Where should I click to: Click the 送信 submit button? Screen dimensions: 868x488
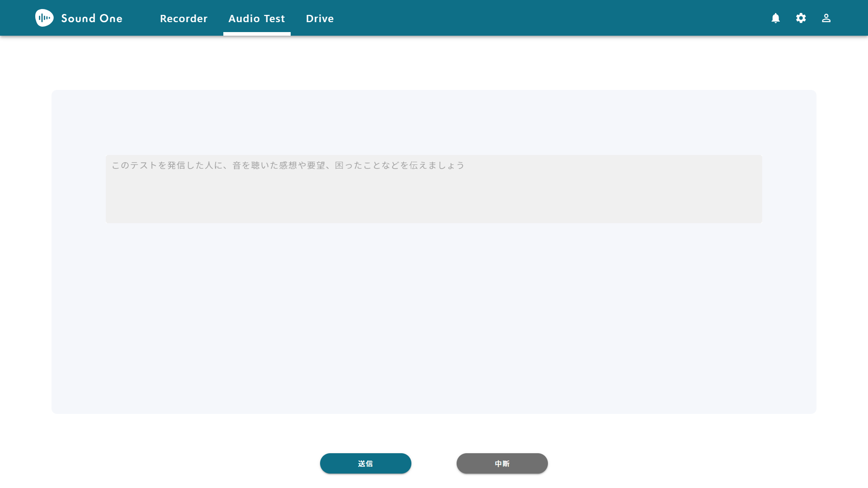(366, 464)
